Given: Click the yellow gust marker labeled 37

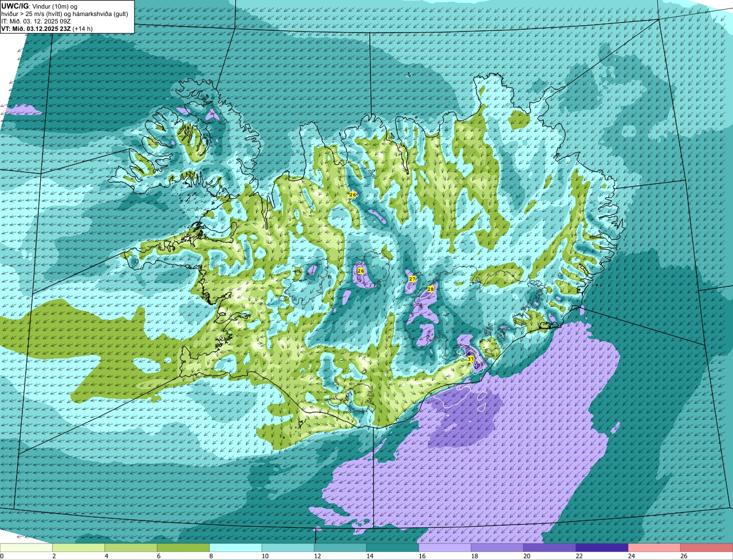Looking at the screenshot, I should [x=471, y=359].
